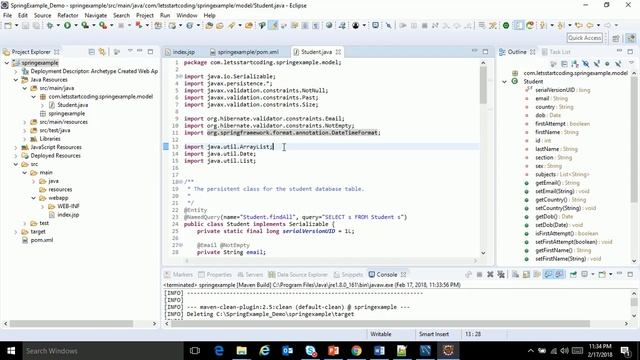Open Google Chrome from the taskbar
The height and width of the screenshot is (360, 640).
[x=356, y=351]
